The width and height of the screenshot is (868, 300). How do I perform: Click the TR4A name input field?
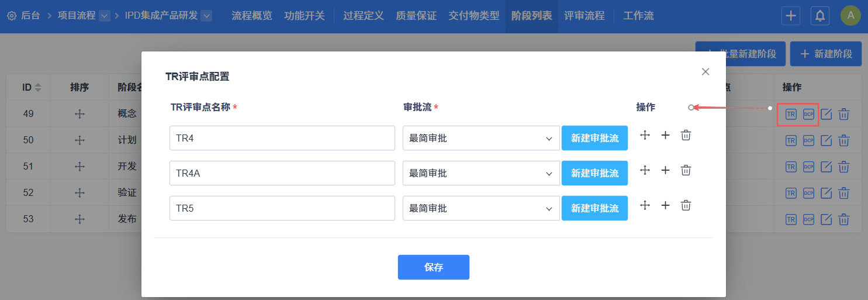tap(282, 174)
